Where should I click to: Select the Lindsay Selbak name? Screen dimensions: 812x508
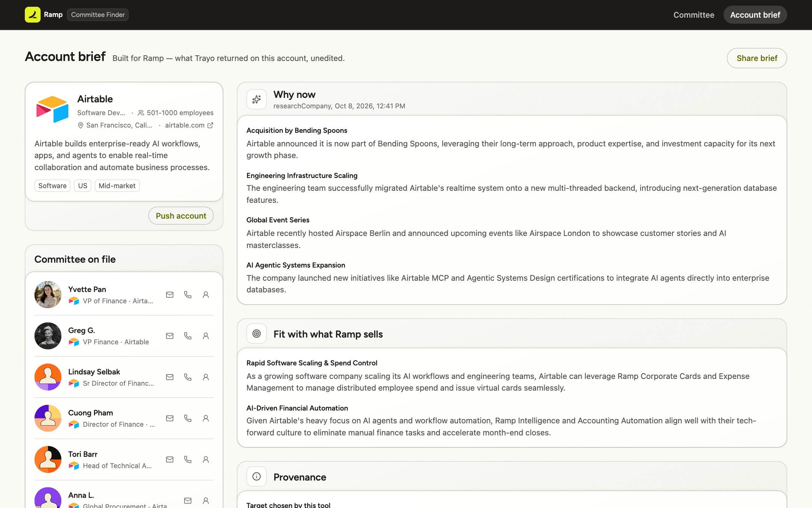click(x=94, y=372)
